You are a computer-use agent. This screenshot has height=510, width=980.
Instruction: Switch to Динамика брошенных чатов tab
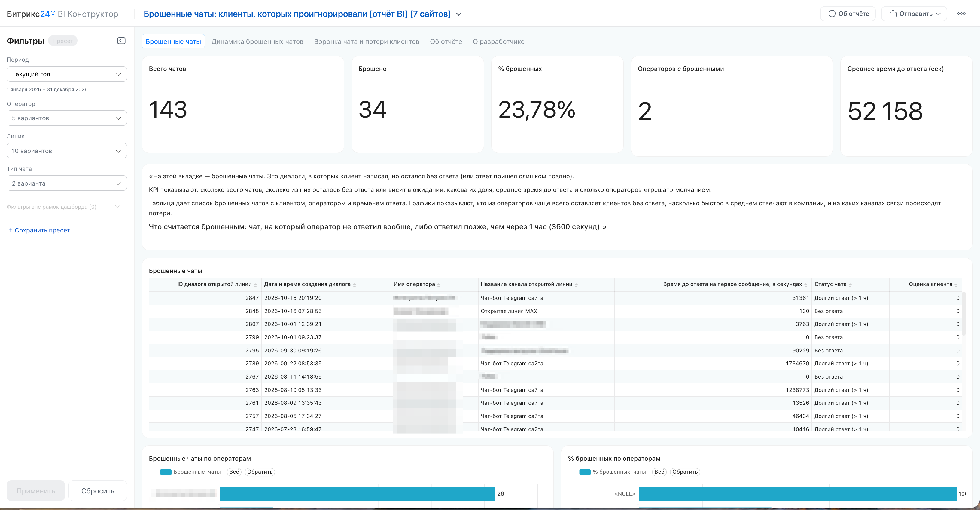point(257,41)
